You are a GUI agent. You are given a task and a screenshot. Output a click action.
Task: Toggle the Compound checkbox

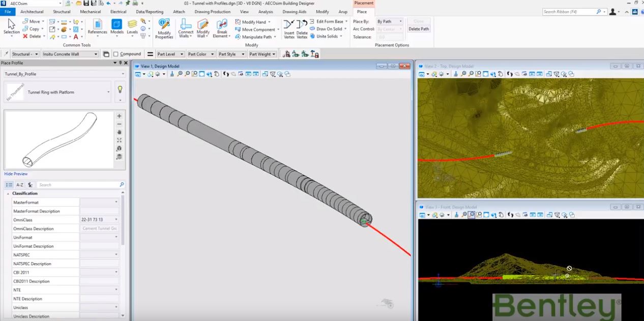(116, 54)
